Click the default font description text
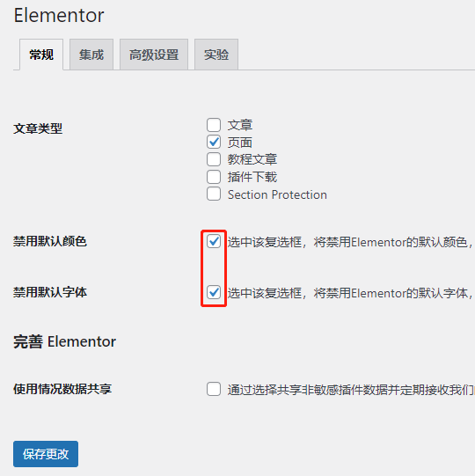The width and height of the screenshot is (475, 476). tap(351, 293)
